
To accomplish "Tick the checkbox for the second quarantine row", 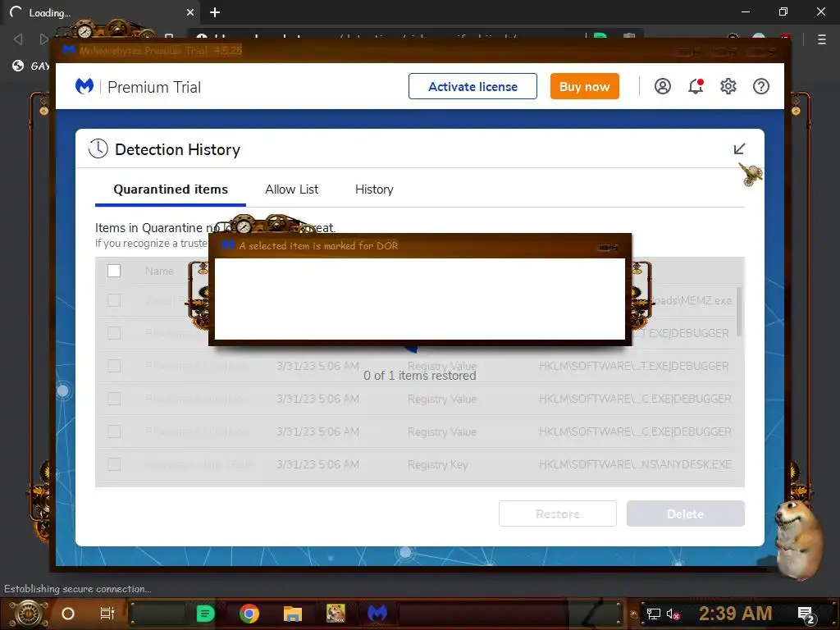I will click(114, 333).
